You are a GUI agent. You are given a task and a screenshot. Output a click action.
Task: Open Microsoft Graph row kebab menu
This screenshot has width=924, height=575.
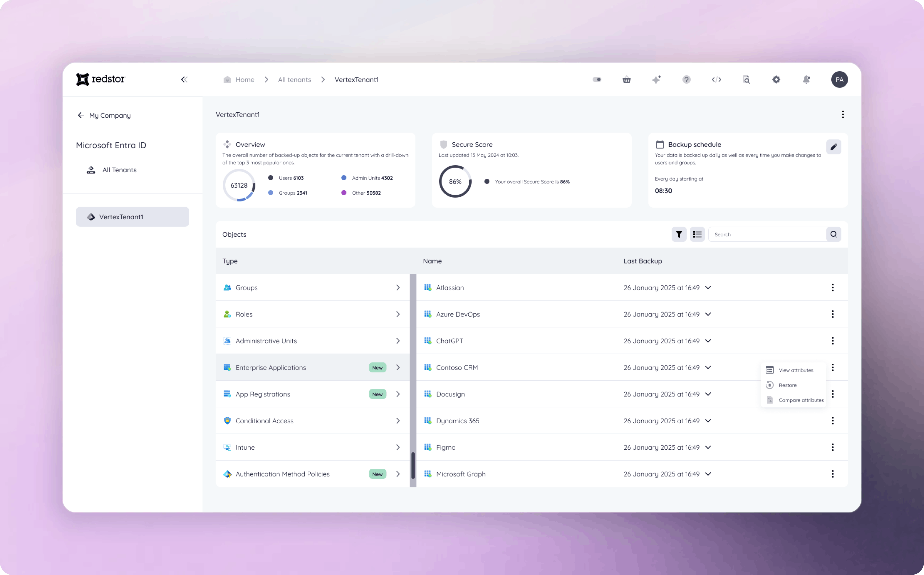(832, 474)
